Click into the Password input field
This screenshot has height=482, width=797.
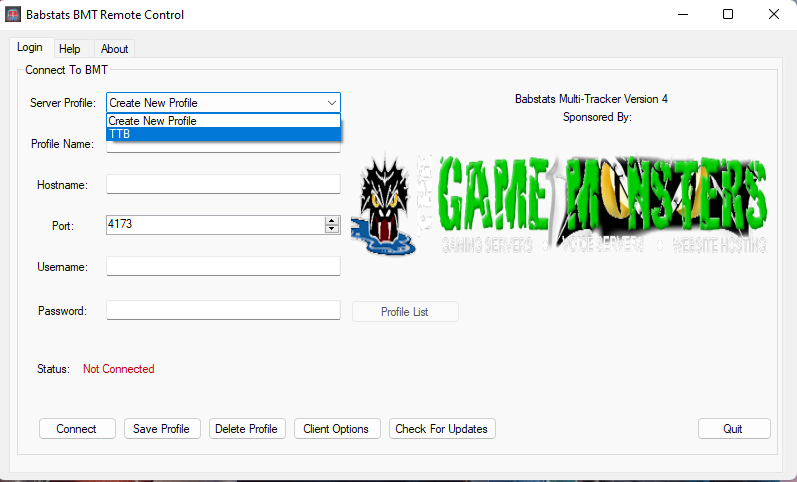tap(223, 310)
